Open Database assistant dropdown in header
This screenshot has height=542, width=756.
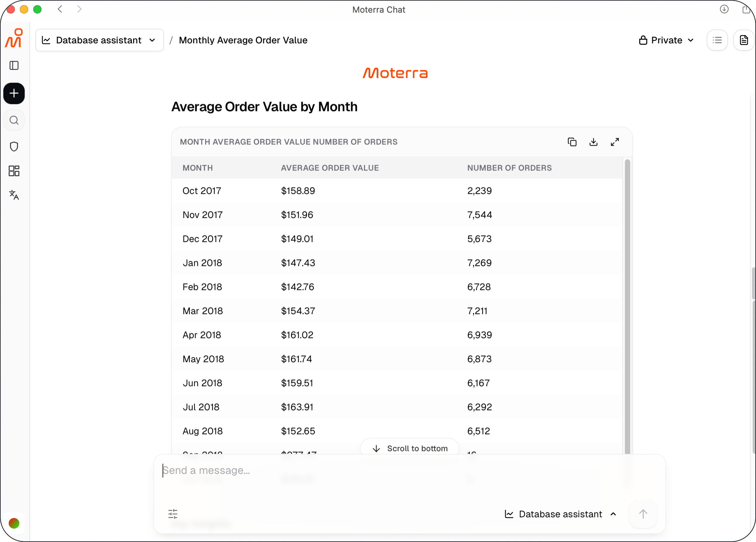tap(99, 40)
